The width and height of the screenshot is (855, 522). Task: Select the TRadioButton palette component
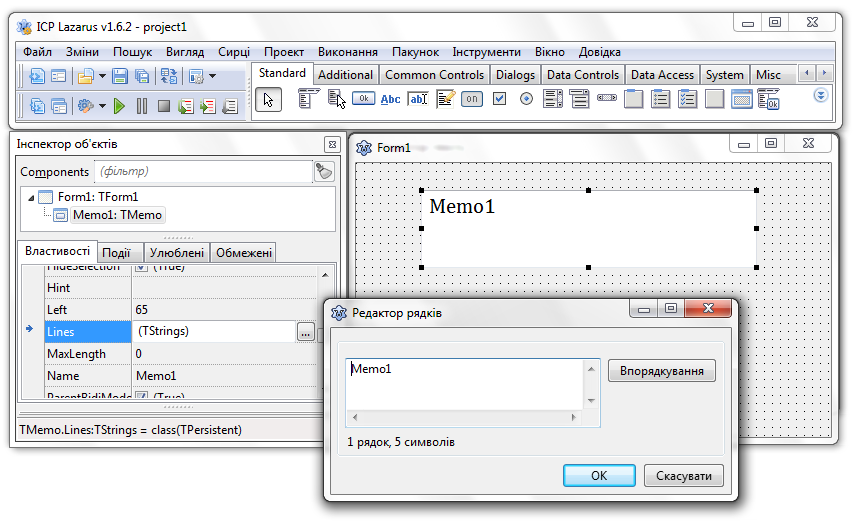pos(526,98)
